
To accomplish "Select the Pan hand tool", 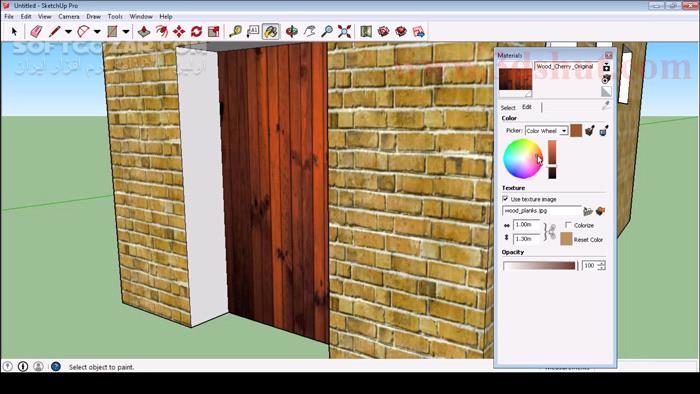I will [309, 32].
